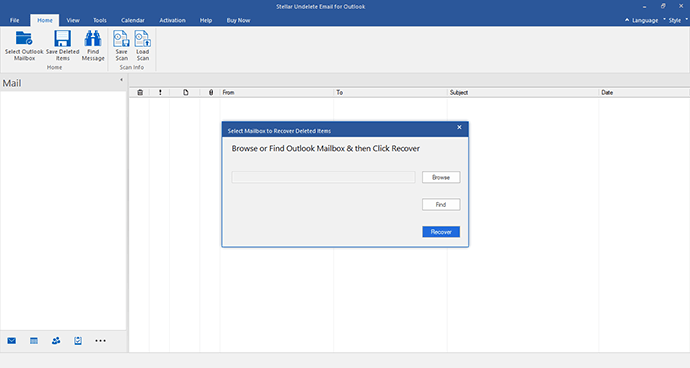Image resolution: width=690 pixels, height=368 pixels.
Task: Sort by importance exclamation column
Action: pos(160,92)
